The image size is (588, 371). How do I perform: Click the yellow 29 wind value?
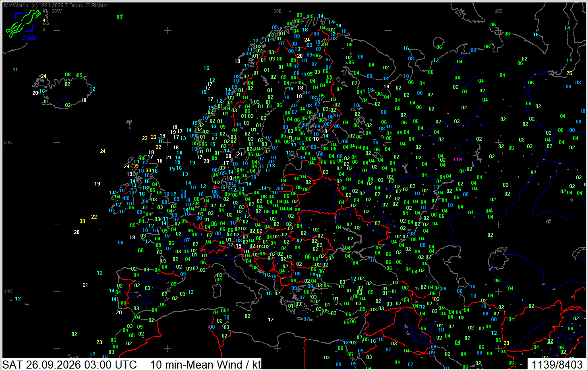point(506,343)
